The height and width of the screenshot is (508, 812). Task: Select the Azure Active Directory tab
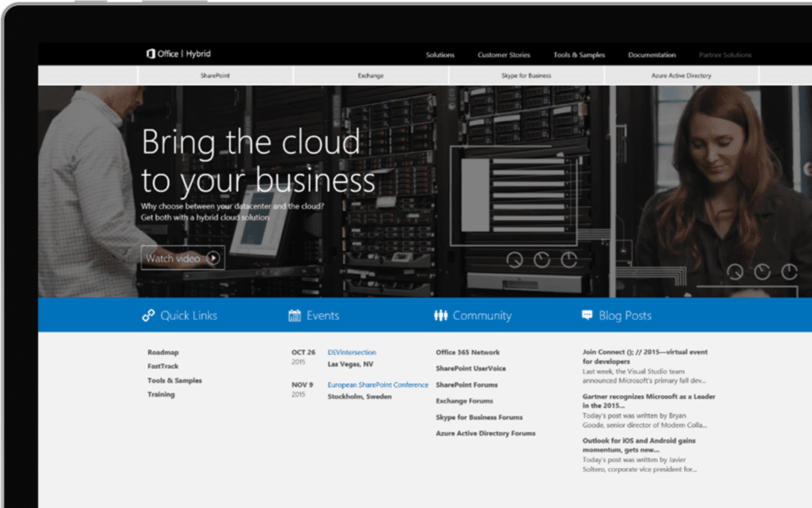pyautogui.click(x=681, y=76)
